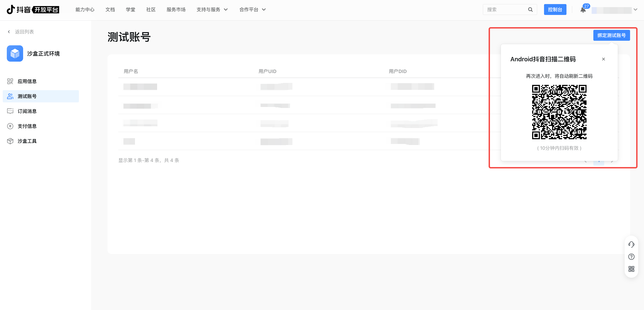Click the 应用信息 grid icon
644x310 pixels.
pos(10,81)
